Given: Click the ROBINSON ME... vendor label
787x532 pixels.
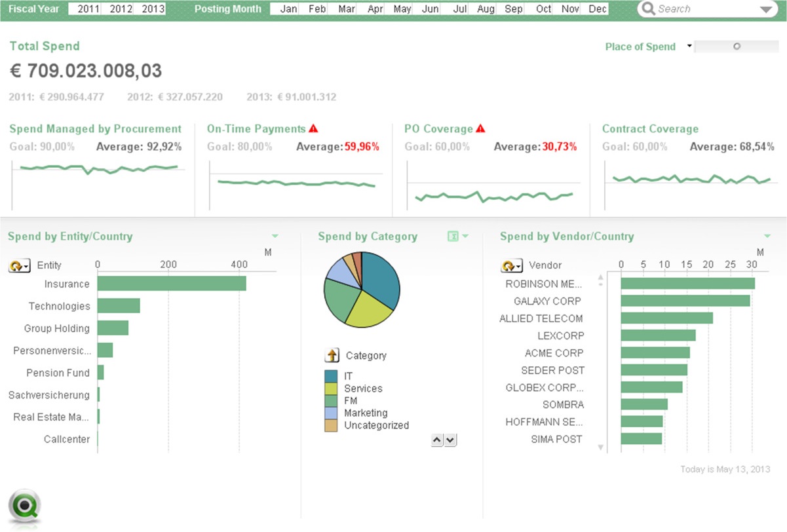Looking at the screenshot, I should point(544,284).
